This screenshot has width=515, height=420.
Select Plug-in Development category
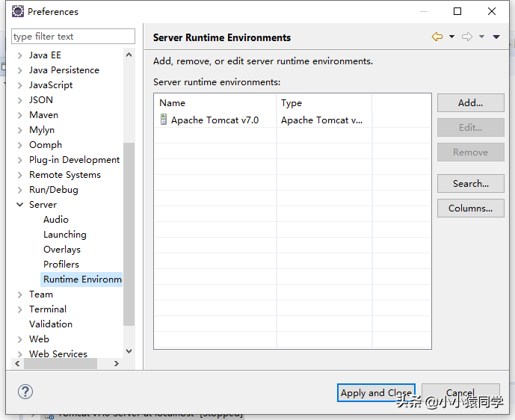click(x=74, y=160)
